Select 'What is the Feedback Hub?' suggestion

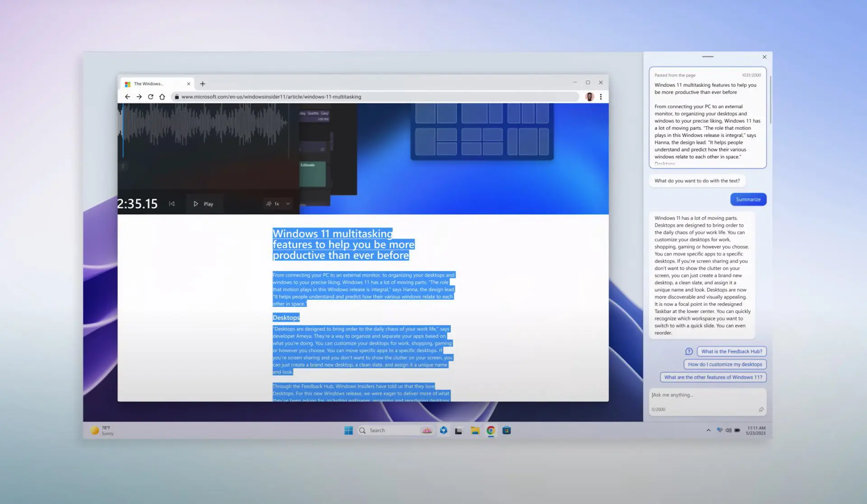[x=731, y=351]
